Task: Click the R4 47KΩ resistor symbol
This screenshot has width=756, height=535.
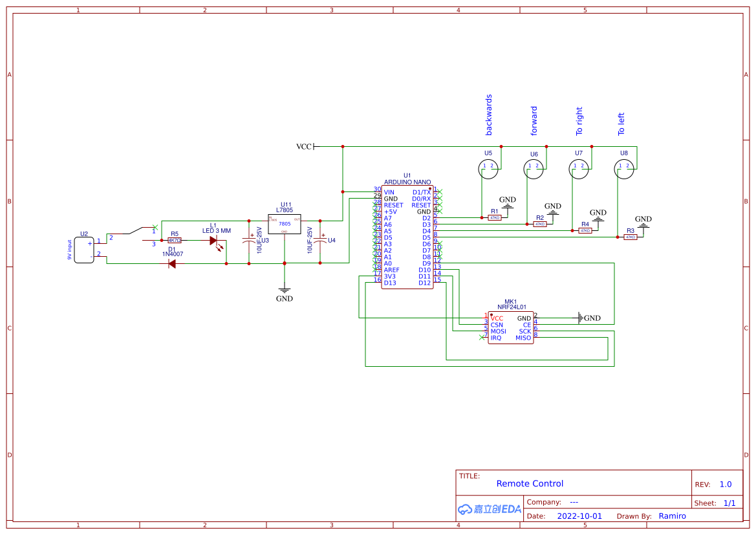Action: click(585, 230)
